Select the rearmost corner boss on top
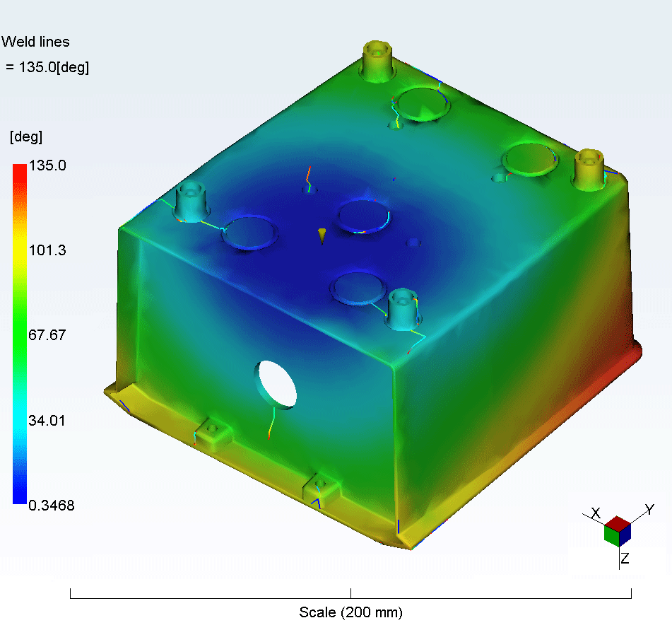The image size is (672, 630). (x=377, y=59)
